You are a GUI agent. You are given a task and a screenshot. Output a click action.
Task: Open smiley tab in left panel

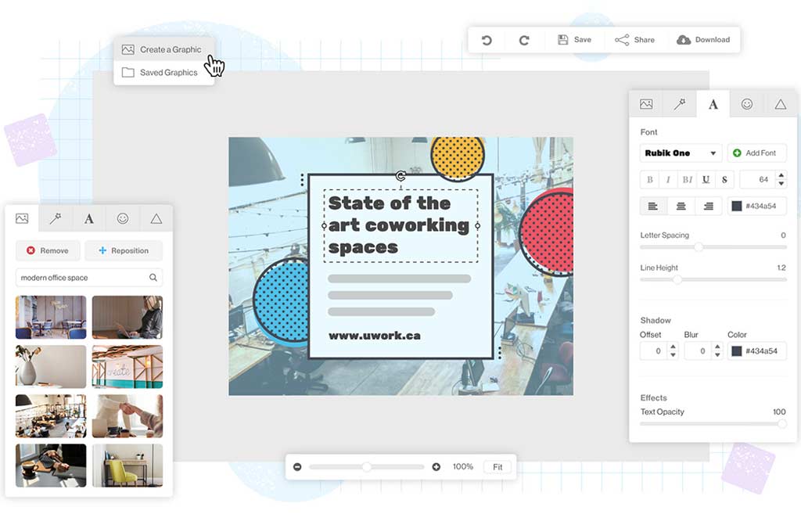point(123,219)
